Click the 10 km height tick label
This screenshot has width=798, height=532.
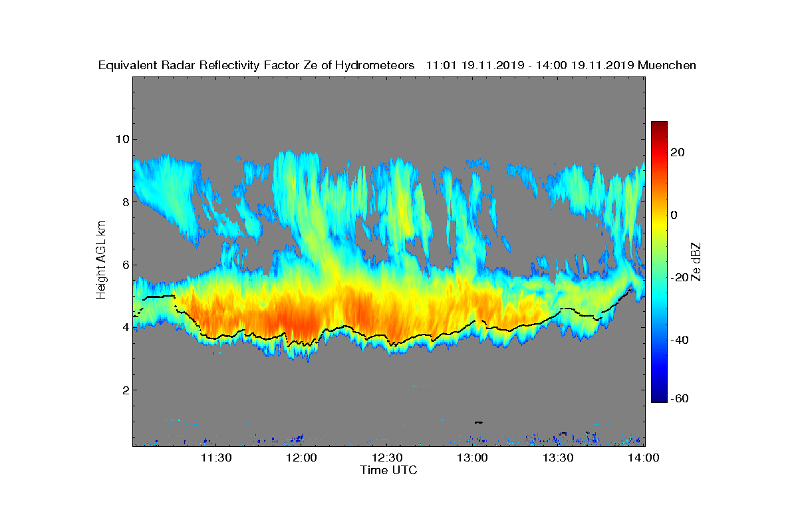[x=122, y=139]
